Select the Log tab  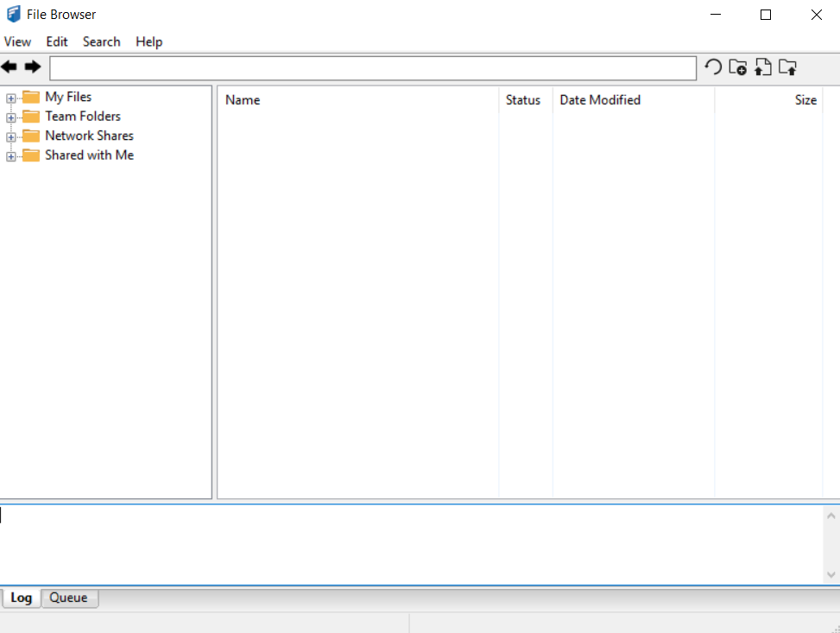pos(22,598)
